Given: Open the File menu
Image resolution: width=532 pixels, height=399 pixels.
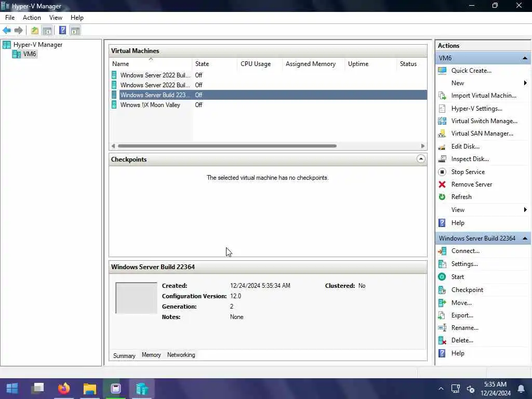Looking at the screenshot, I should tap(10, 18).
